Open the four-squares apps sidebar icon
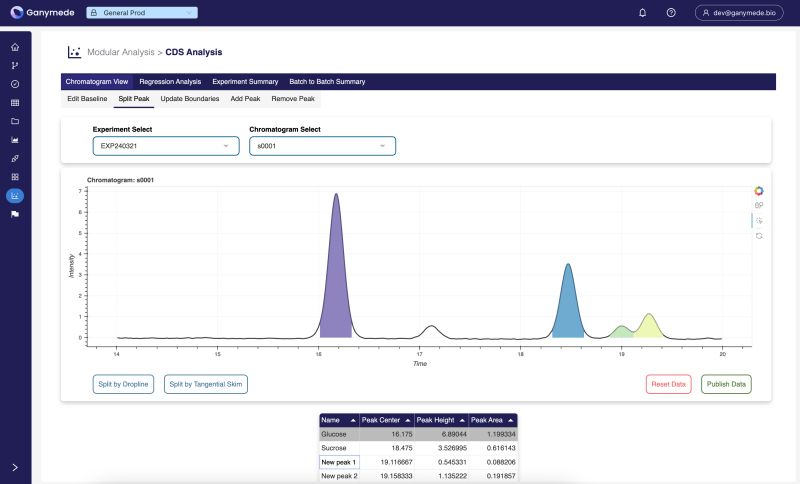This screenshot has width=800, height=484. [x=15, y=177]
